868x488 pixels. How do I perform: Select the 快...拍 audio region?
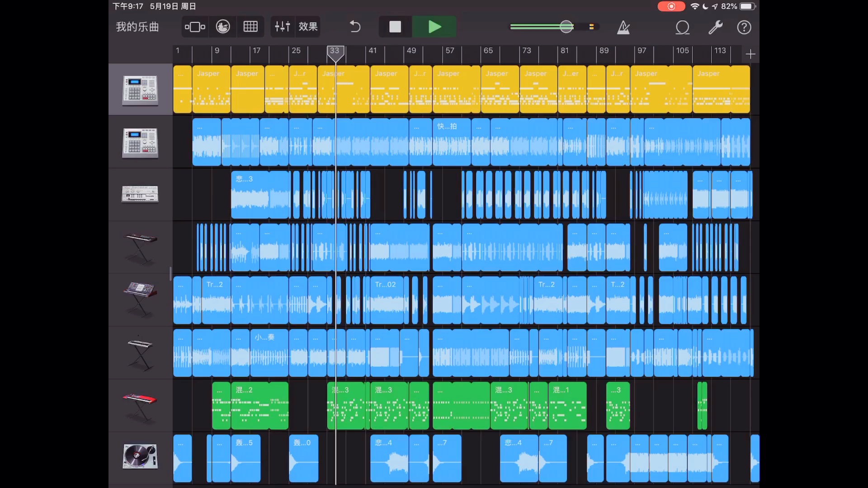452,141
